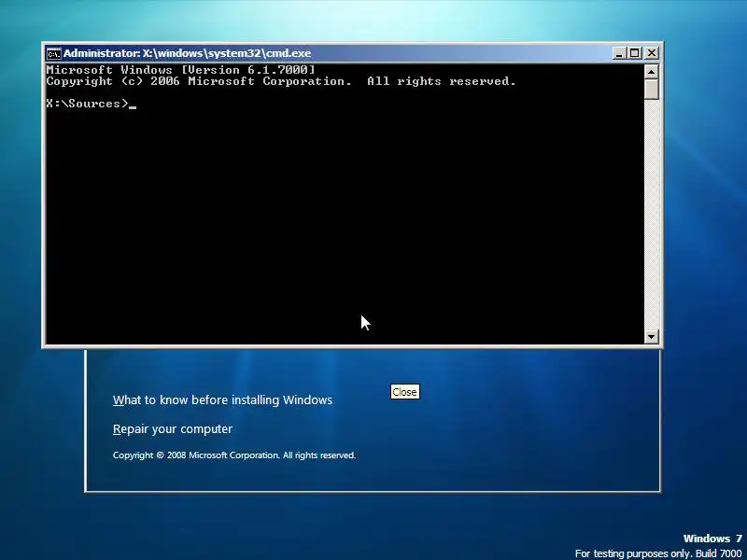Click the Copyright 2008 Microsoft Corporation text in setup
This screenshot has width=747, height=560.
click(x=234, y=455)
